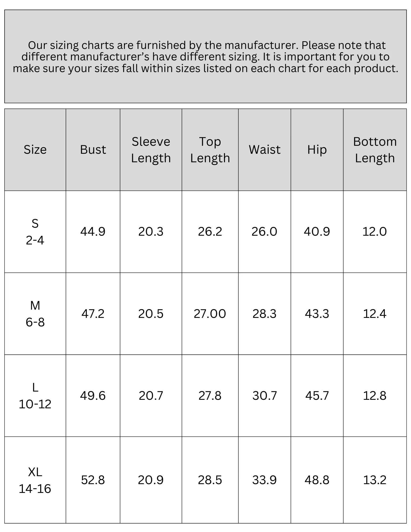411x532 pixels.
Task: Click the Waist column header
Action: 265,150
